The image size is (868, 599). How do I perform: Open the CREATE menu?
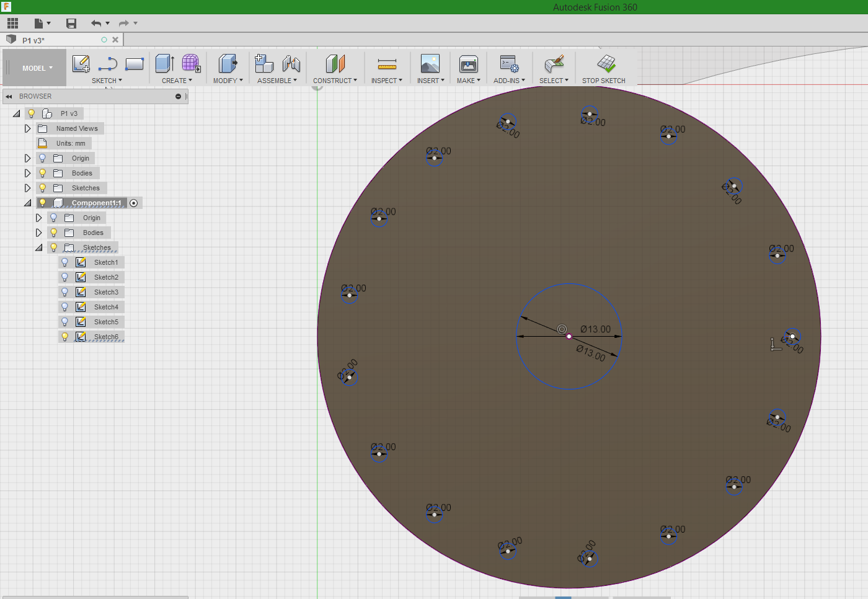[x=177, y=81]
